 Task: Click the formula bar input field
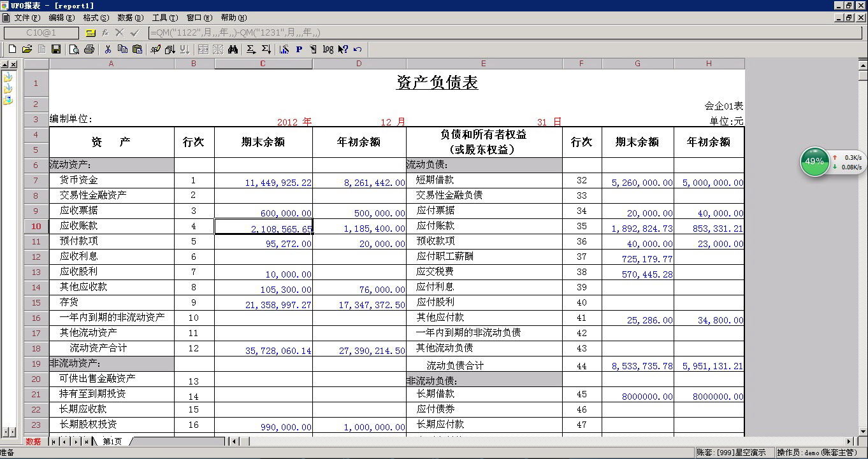click(x=506, y=32)
